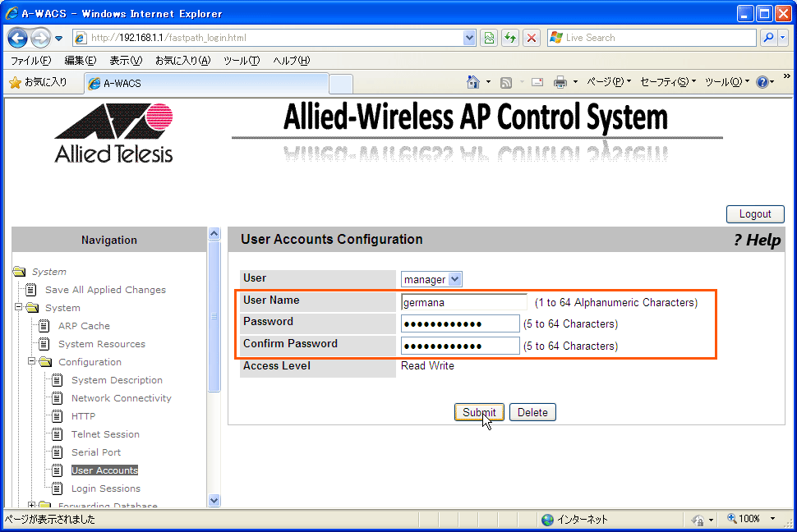Click the compatibility view icon
Image resolution: width=797 pixels, height=532 pixels.
tap(489, 38)
